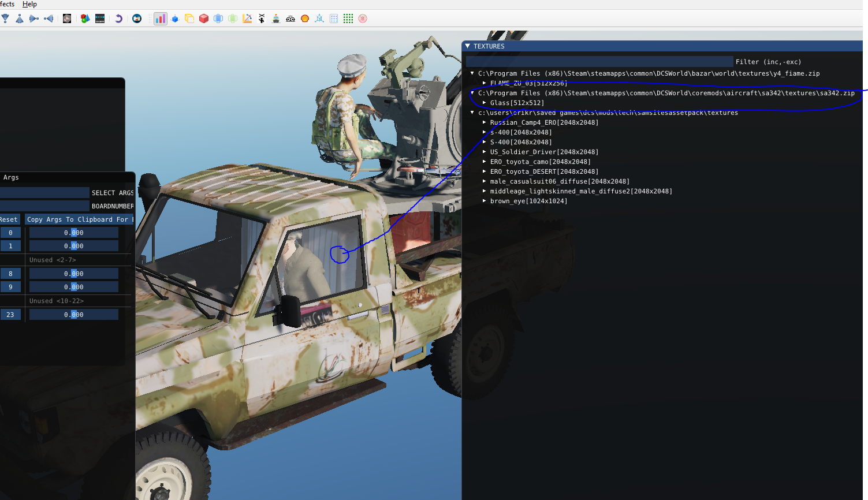Image resolution: width=868 pixels, height=500 pixels.
Task: Click argument index 23 button
Action: pos(10,315)
